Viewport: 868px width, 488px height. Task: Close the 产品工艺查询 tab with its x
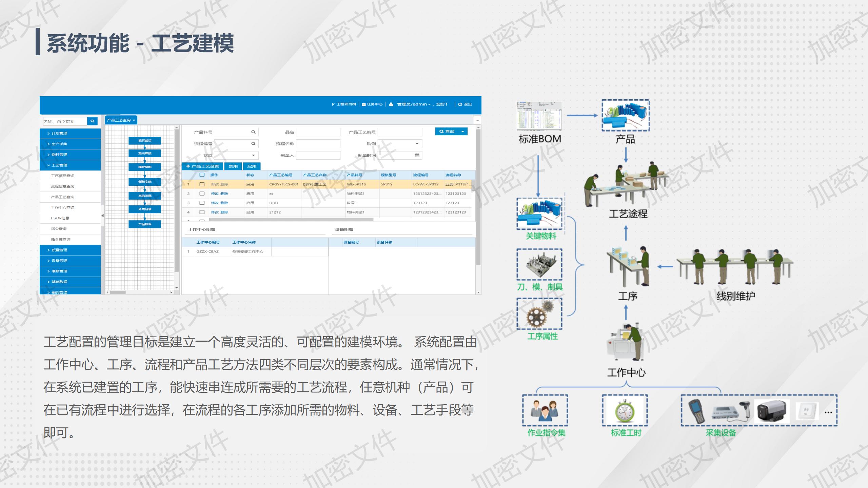pyautogui.click(x=134, y=120)
